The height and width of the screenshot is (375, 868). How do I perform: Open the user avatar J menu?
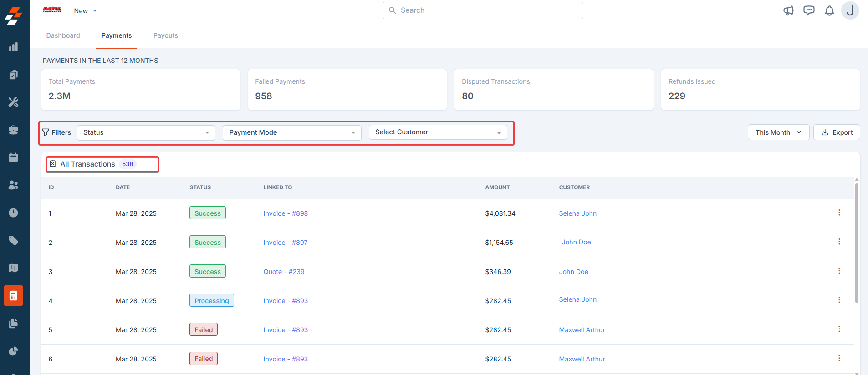(850, 10)
